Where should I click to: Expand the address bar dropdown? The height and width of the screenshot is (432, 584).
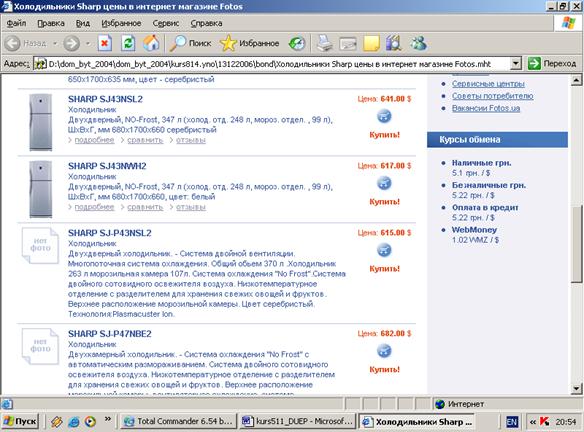[x=515, y=64]
